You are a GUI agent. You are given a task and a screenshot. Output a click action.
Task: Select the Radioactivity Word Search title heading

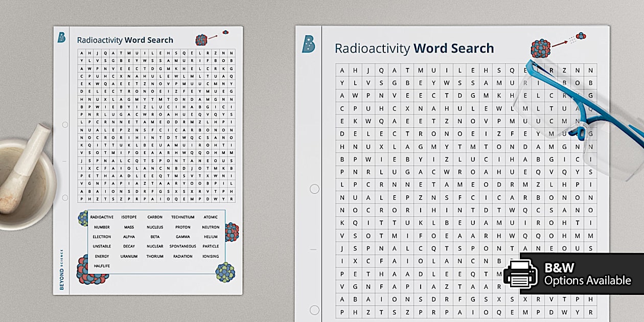point(414,48)
